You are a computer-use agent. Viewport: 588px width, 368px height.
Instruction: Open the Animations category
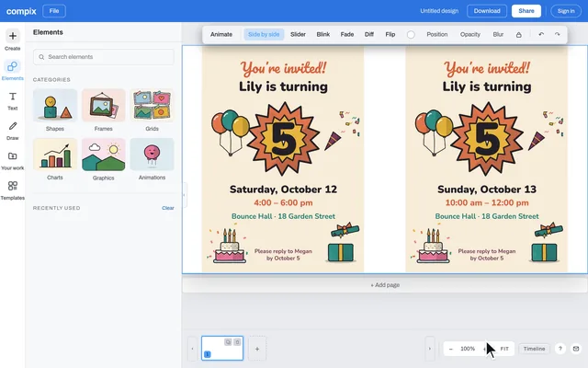point(152,159)
